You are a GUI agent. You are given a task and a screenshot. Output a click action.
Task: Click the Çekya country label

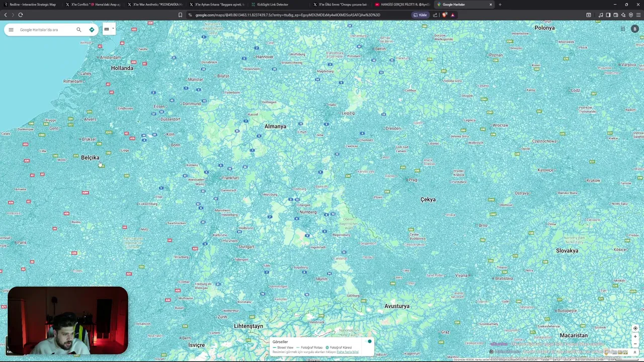(x=428, y=200)
